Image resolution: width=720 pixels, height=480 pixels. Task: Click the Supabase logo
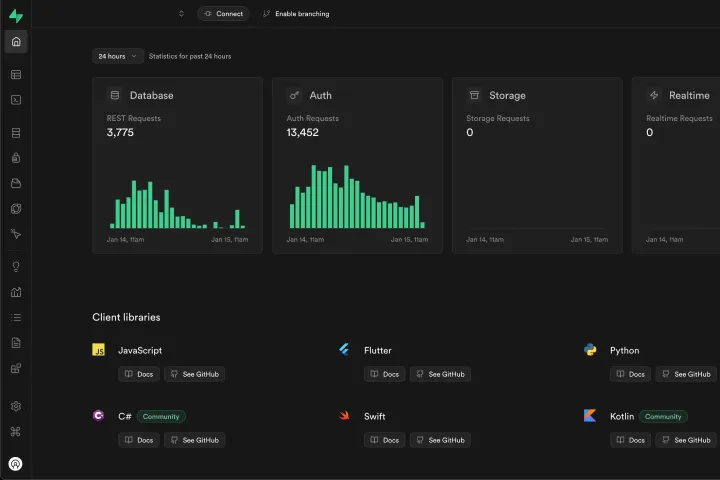pyautogui.click(x=16, y=16)
